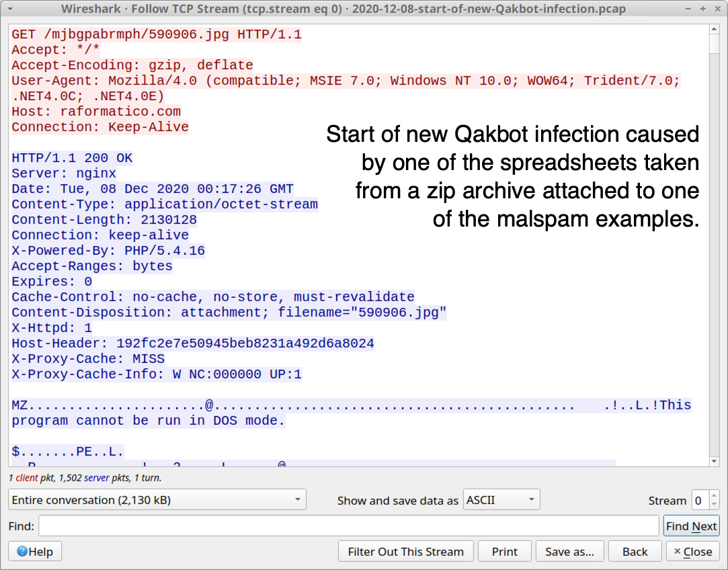Click the X-Proxy-Cache: MISS line
The image size is (728, 570).
(88, 359)
